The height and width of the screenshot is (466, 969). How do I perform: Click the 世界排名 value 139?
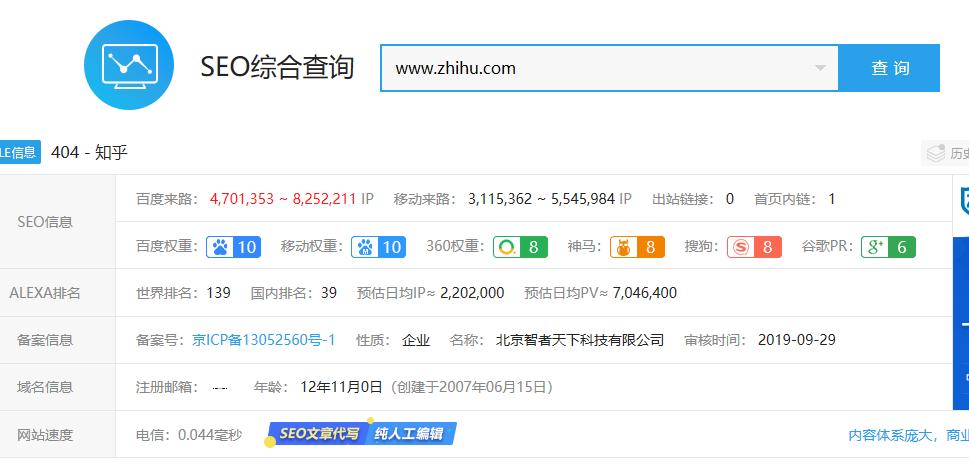click(x=219, y=293)
